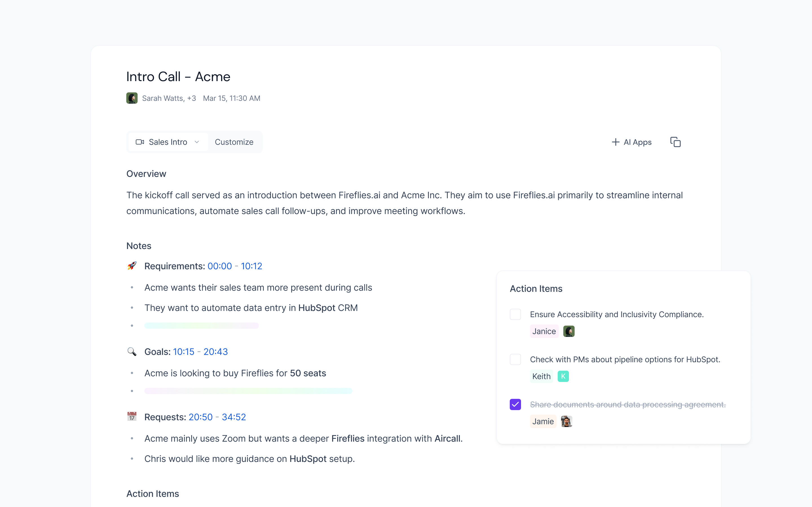The height and width of the screenshot is (507, 812).
Task: Open AI Apps
Action: coord(637,142)
